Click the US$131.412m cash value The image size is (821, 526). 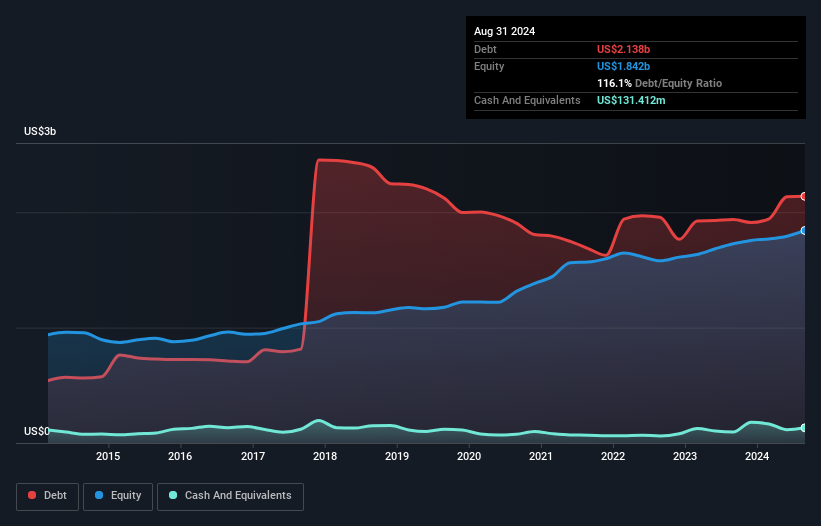tap(631, 100)
